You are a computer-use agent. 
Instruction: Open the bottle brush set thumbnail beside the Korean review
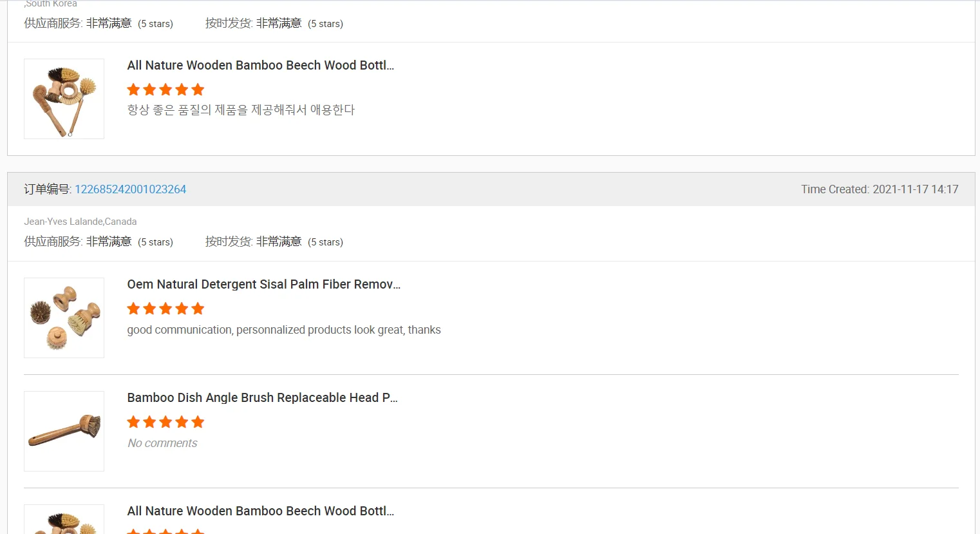(x=64, y=99)
